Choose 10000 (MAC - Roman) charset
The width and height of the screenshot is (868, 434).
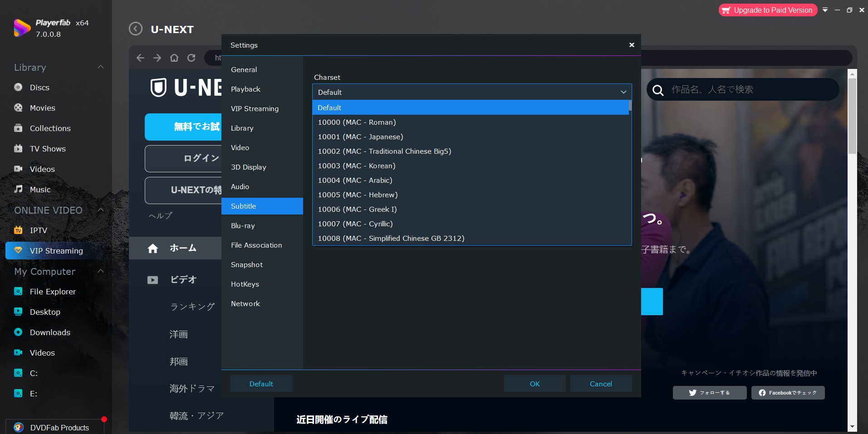(x=471, y=122)
